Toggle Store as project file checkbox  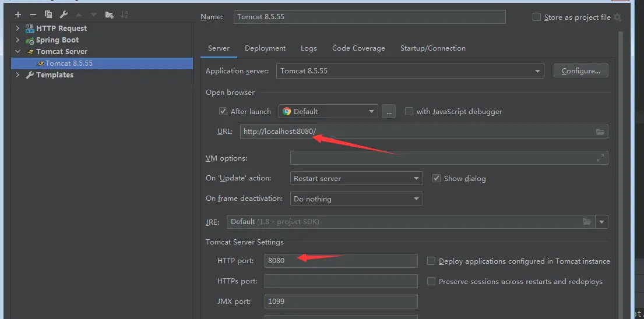click(x=536, y=17)
